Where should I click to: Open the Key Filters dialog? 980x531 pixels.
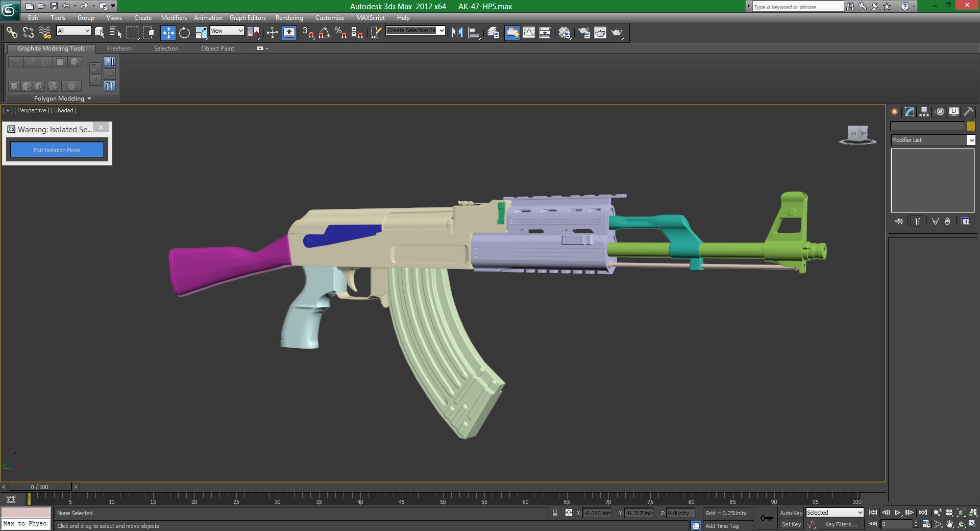coord(841,524)
